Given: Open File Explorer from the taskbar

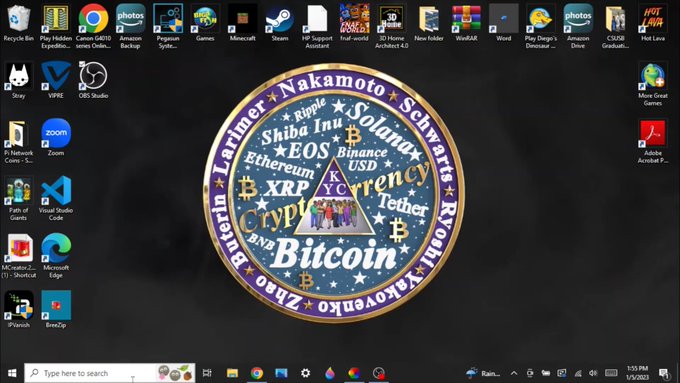Looking at the screenshot, I should tap(232, 373).
